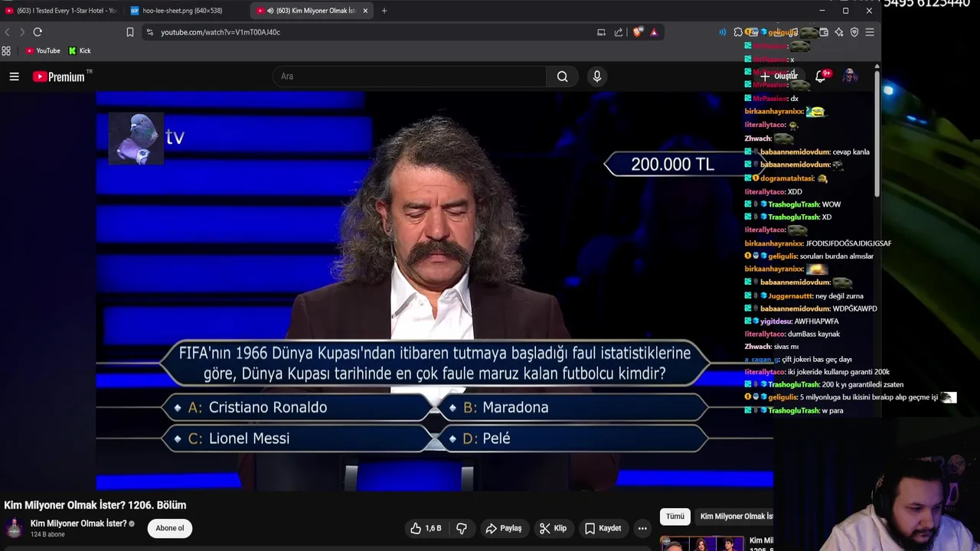Select the Kim Milyoner Olmak İster filter chip

point(735,517)
